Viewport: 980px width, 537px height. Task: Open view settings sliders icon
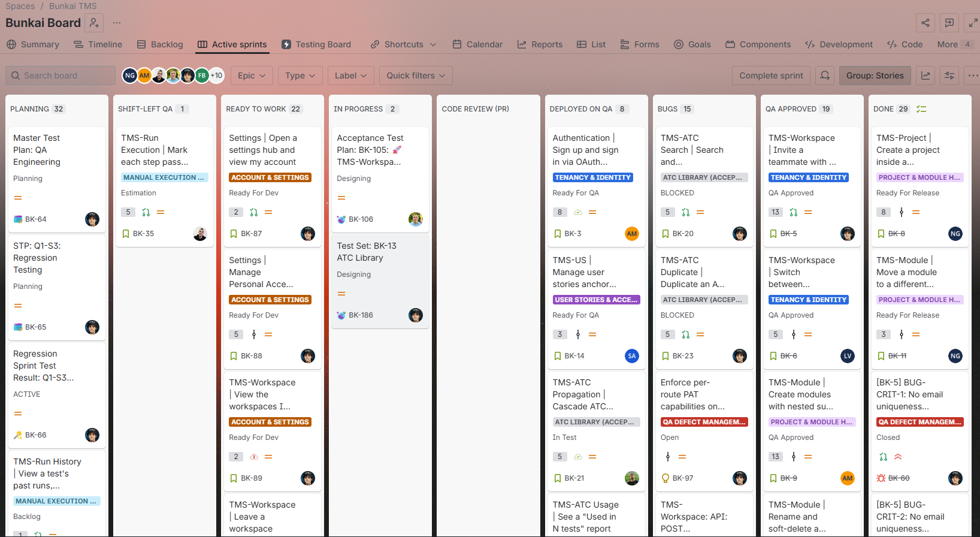(949, 76)
